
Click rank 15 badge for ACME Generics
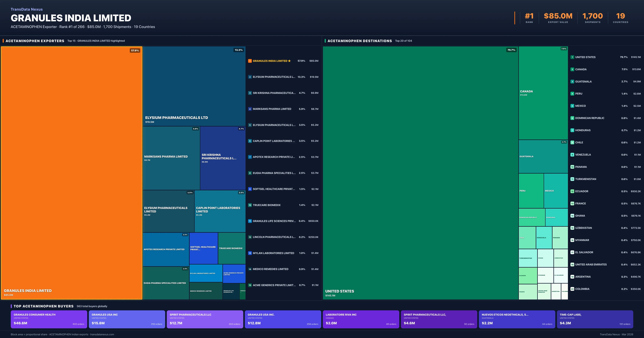(x=250, y=285)
